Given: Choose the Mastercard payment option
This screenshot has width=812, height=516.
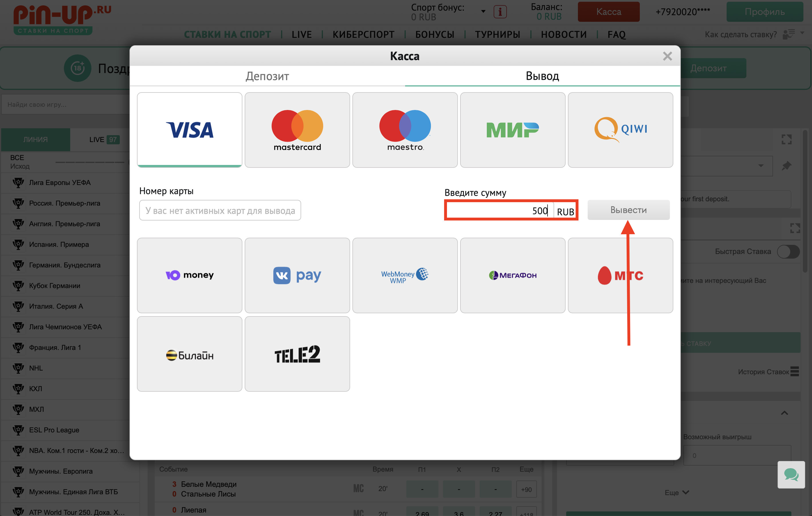Looking at the screenshot, I should (297, 130).
